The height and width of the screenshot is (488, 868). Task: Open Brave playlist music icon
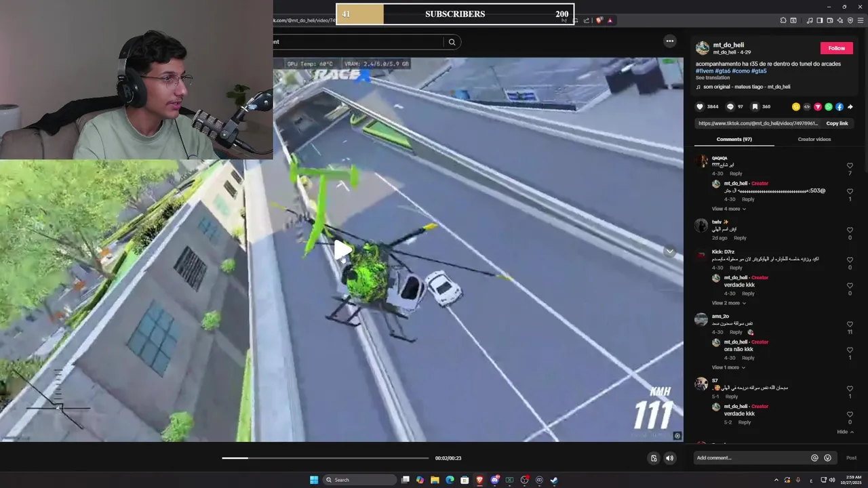click(x=810, y=20)
